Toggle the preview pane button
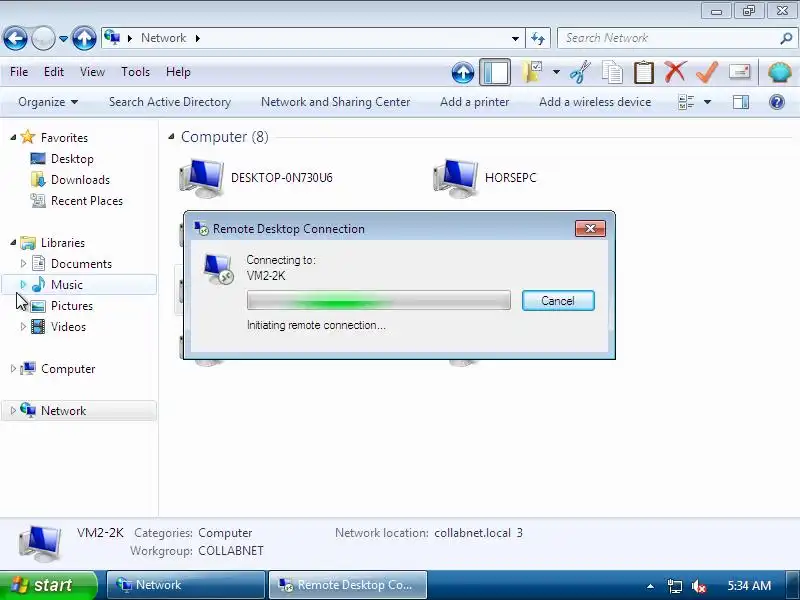Screen dimensions: 800x600 click(741, 102)
